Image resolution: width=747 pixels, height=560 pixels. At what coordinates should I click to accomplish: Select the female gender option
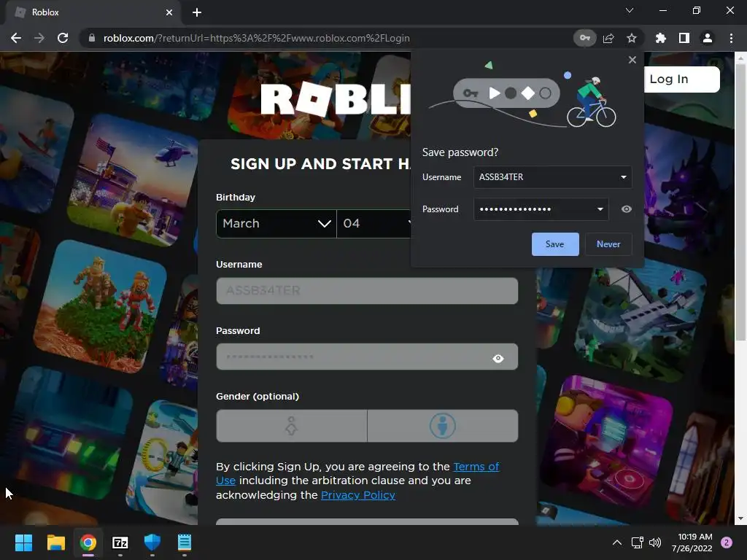(292, 426)
